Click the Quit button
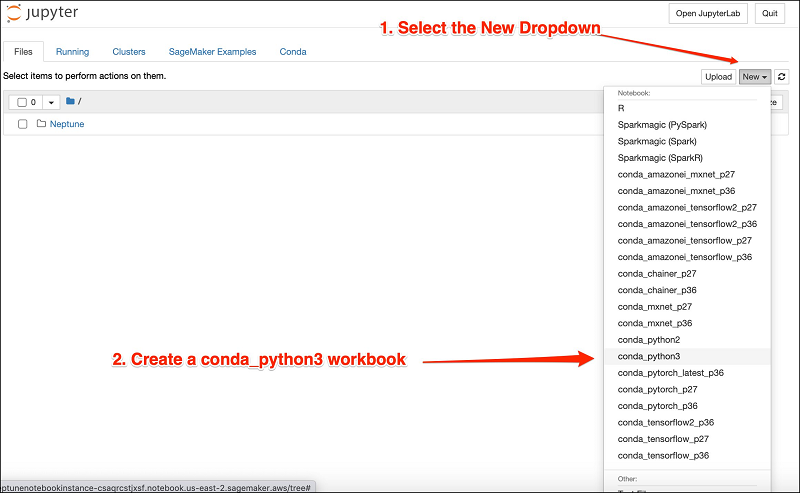The width and height of the screenshot is (800, 493). [x=769, y=13]
